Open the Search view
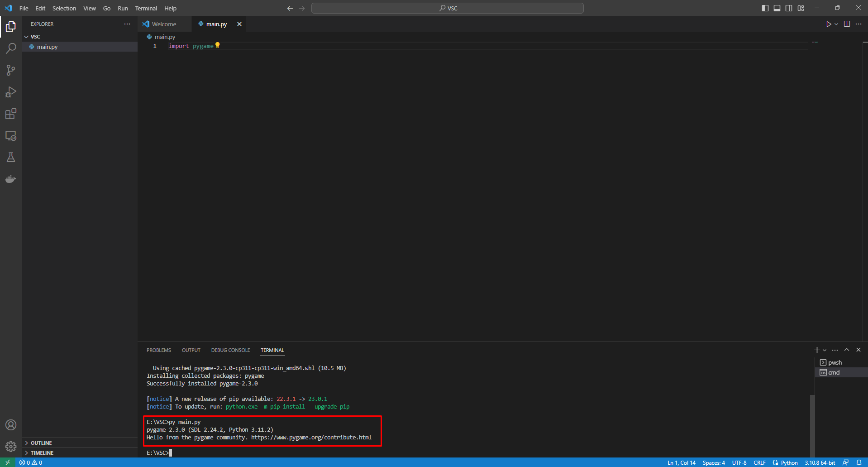 (11, 48)
